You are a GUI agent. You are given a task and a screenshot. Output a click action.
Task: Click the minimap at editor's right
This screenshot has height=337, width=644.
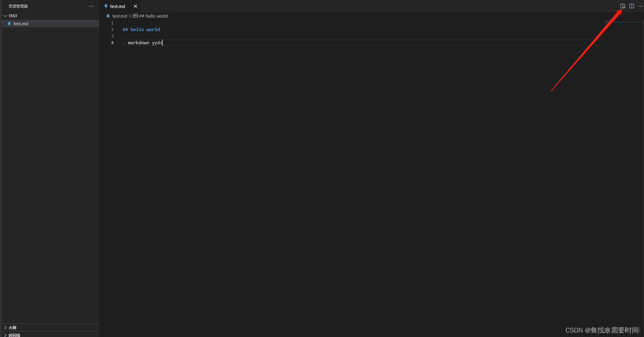(x=624, y=22)
